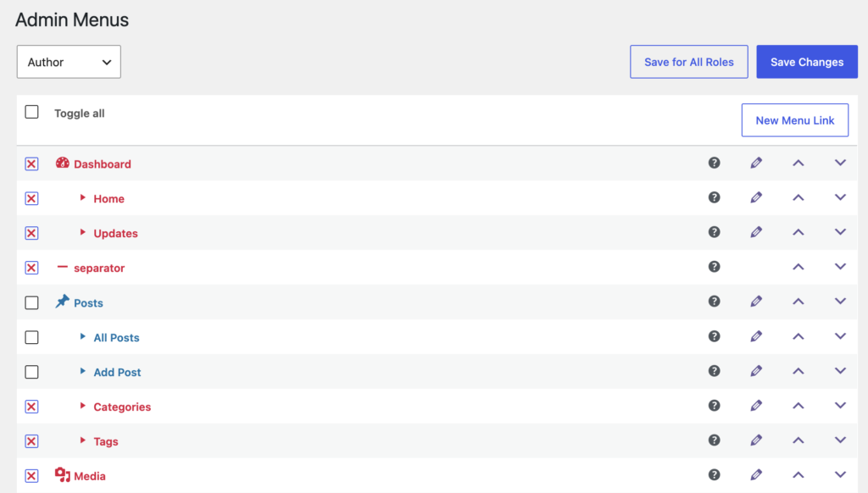Screen dimensions: 868x493
Task: Click Save for All Roles button
Action: click(688, 62)
